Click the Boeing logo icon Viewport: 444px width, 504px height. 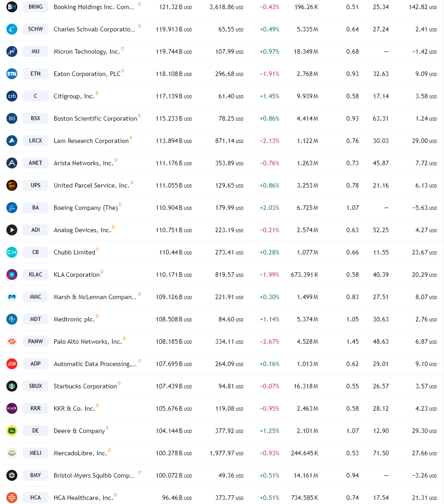(12, 208)
